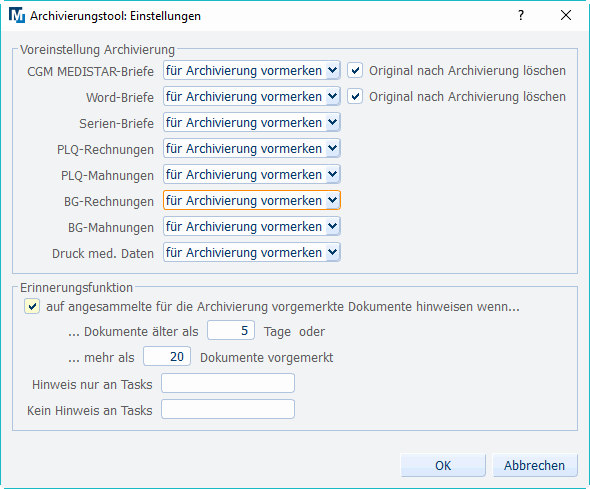
Task: Cancel with the Abbrechen button
Action: click(x=534, y=465)
